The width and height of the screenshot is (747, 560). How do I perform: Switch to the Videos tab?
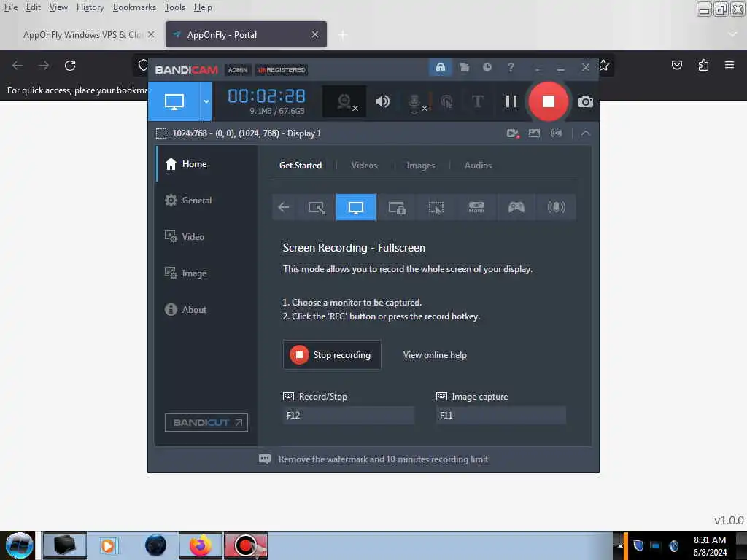coord(364,166)
